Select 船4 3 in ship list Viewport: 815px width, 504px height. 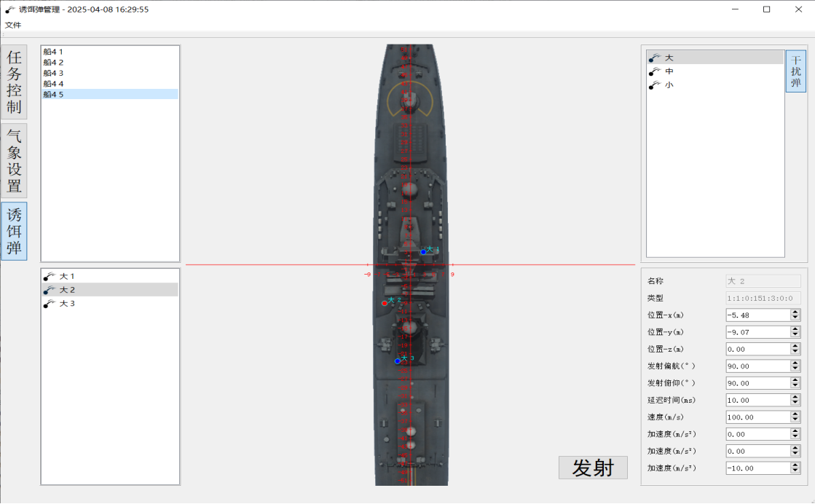point(53,73)
